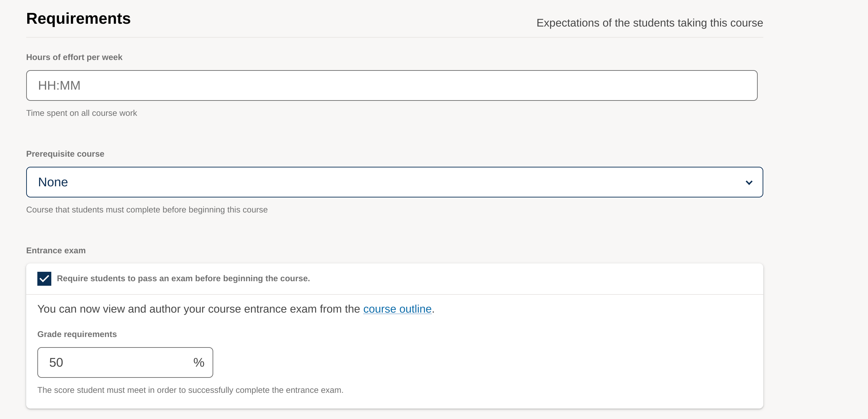Click the 'Require students to pass an exam' label
This screenshot has height=419, width=868.
pyautogui.click(x=183, y=278)
